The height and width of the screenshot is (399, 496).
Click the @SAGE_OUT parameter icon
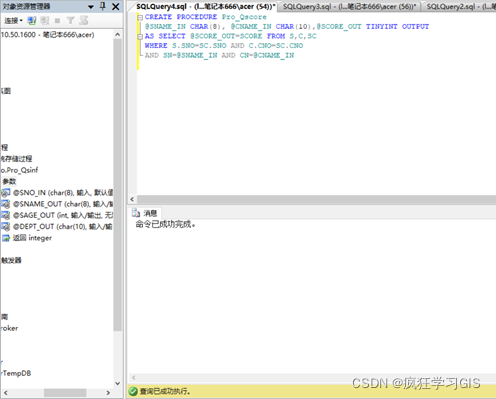point(6,215)
